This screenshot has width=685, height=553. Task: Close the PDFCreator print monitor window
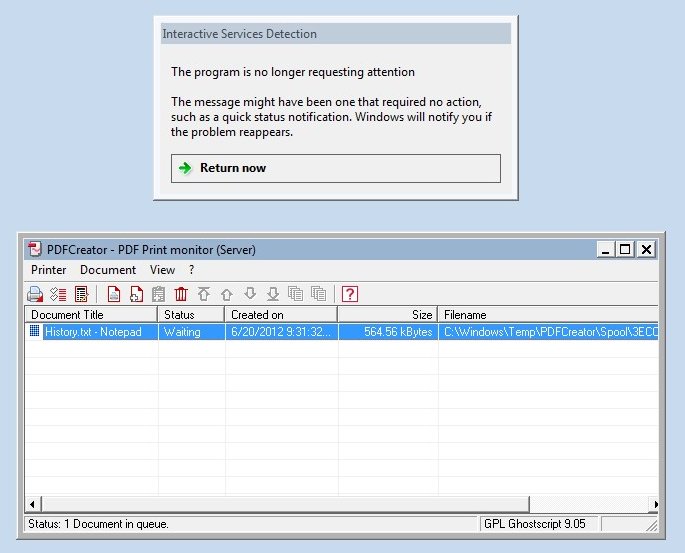(x=646, y=249)
